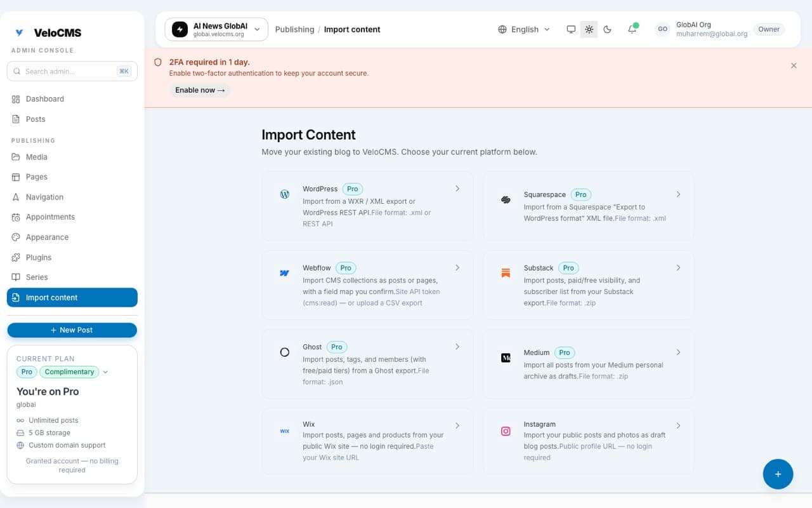This screenshot has height=508, width=812.
Task: Click the infinity Unlimited posts icon
Action: [20, 420]
